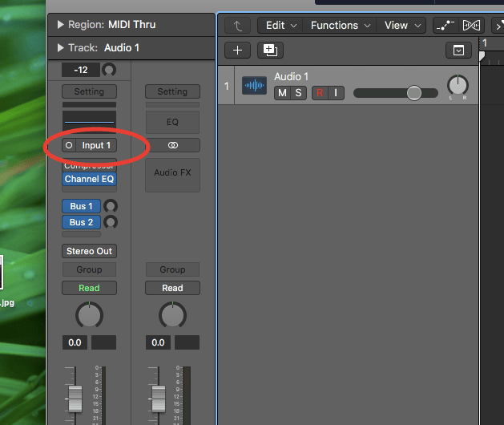Open the View menu
The width and height of the screenshot is (504, 425).
click(401, 26)
